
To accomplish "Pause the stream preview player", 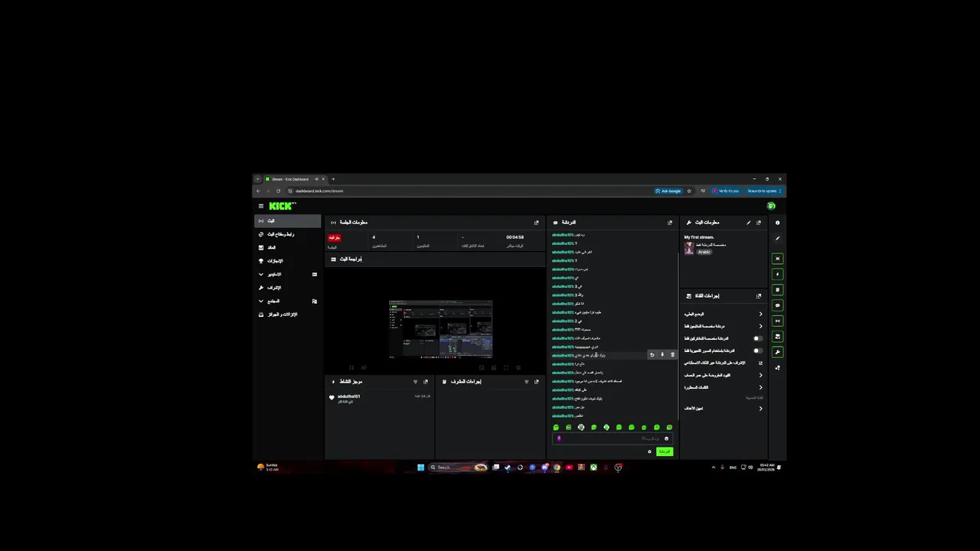I will coord(351,367).
